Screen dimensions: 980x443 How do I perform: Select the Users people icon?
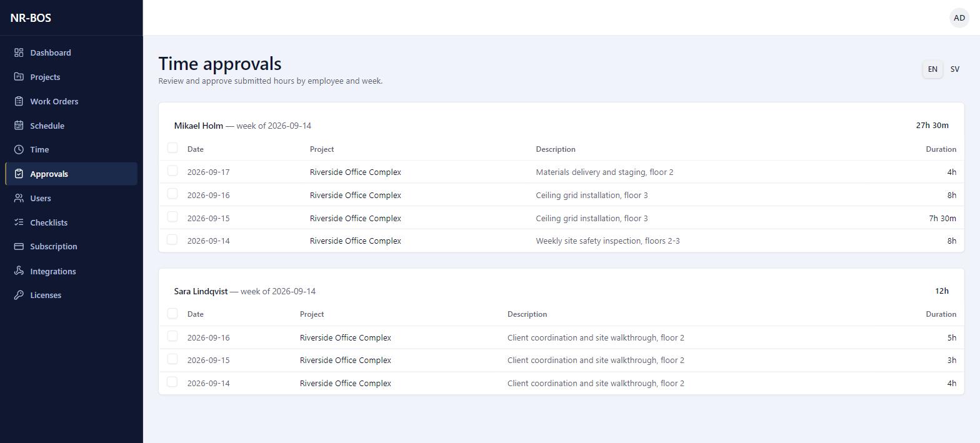[x=19, y=198]
